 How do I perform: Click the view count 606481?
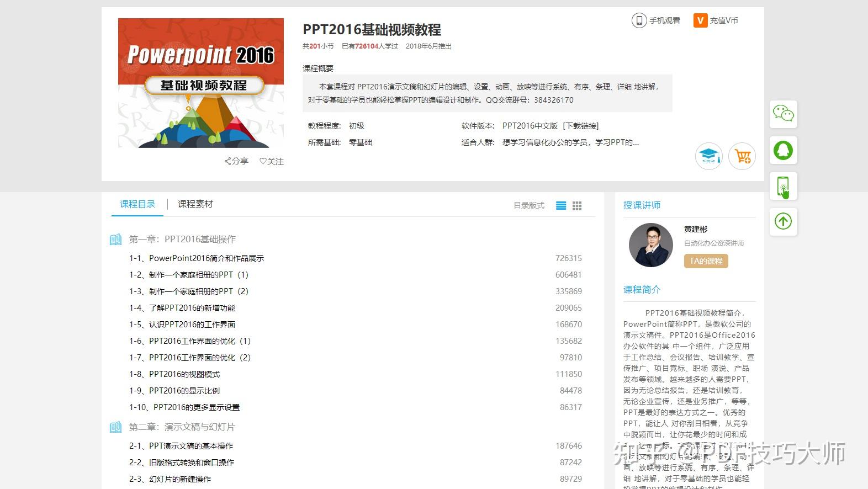(x=569, y=275)
